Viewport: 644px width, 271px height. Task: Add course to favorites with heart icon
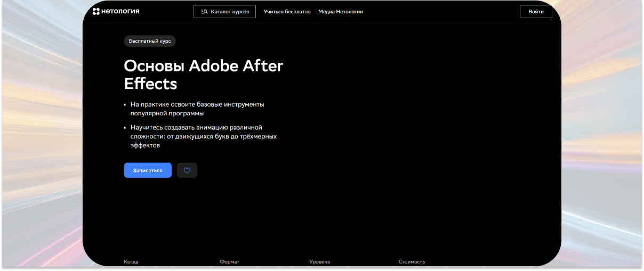tap(187, 170)
